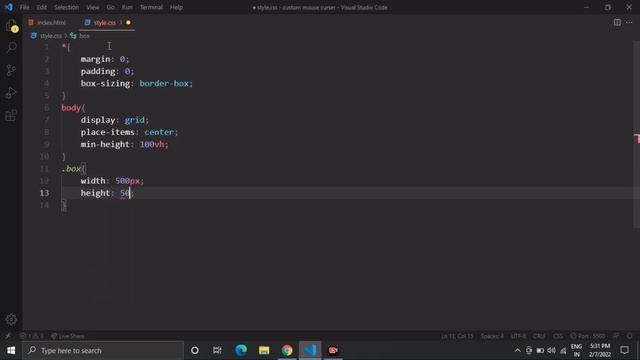Click the remote window icon in status bar
This screenshot has width=640, height=360.
(8, 336)
